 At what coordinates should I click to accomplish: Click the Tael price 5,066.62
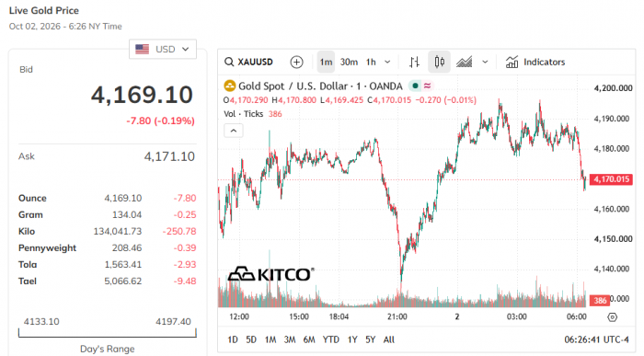(x=122, y=281)
